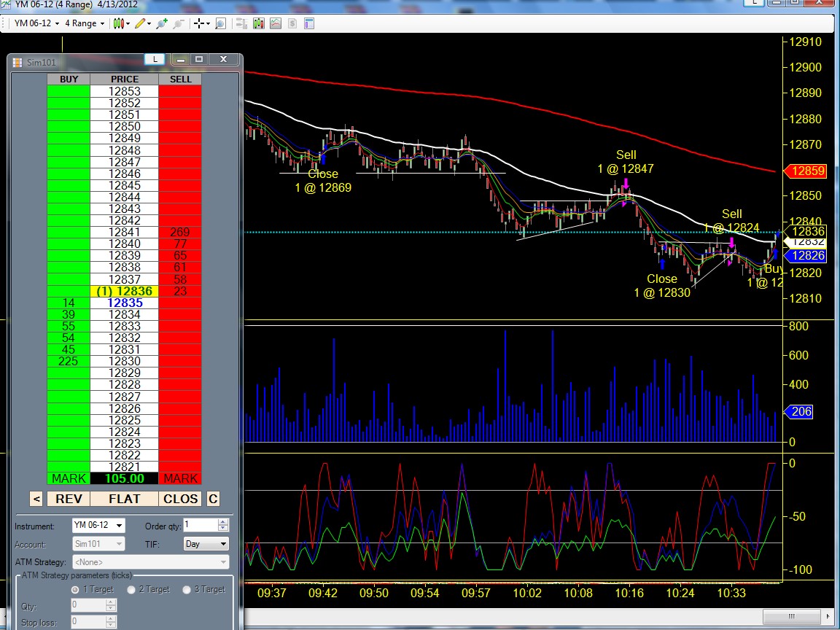Expand the crosshair cursor dropdown arrow
Screen dimensions: 840x630
[208, 23]
